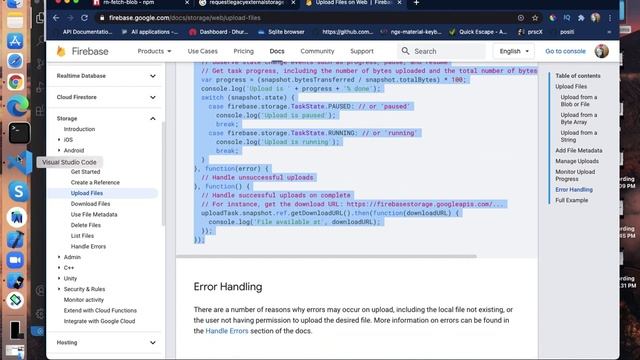Click the address bar URL

tap(184, 18)
